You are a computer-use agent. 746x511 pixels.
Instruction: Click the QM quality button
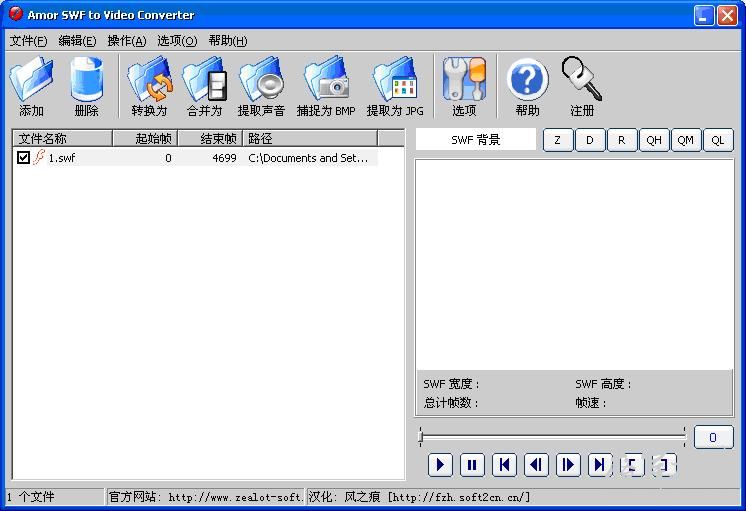[x=686, y=140]
